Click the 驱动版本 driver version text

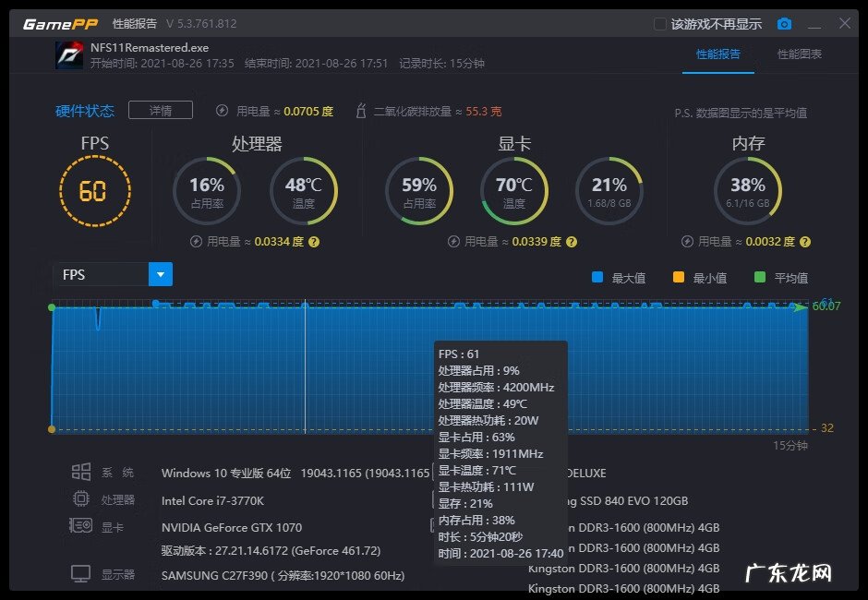(x=271, y=551)
